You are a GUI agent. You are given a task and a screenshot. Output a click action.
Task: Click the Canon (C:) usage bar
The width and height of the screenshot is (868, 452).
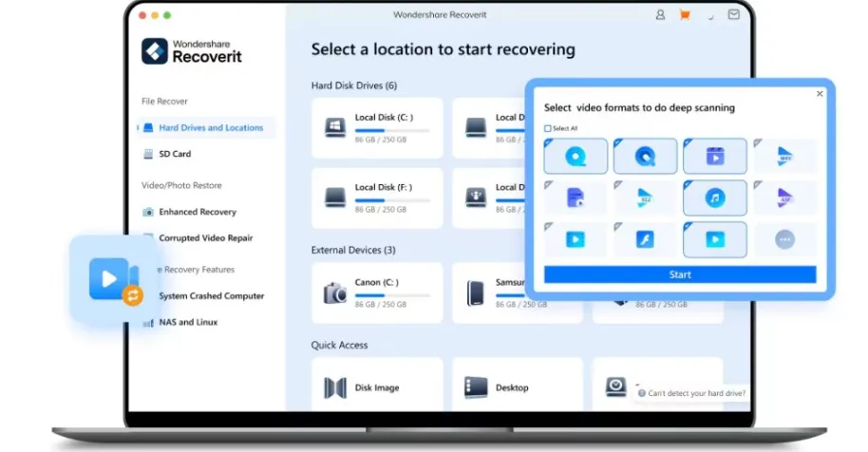(x=392, y=295)
